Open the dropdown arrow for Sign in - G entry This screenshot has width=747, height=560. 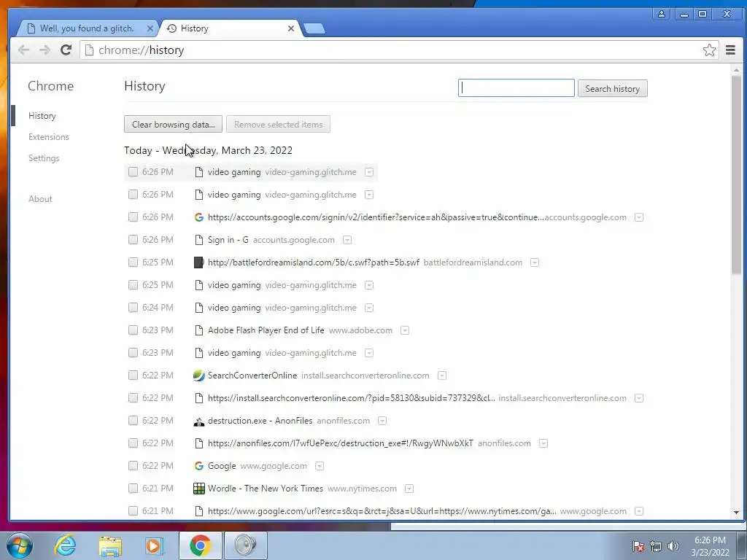(x=347, y=240)
